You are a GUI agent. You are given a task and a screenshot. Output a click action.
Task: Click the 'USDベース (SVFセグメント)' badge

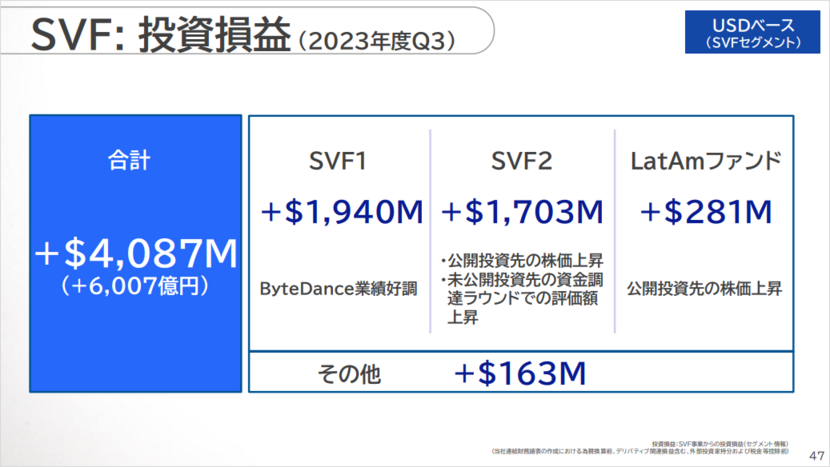click(752, 32)
